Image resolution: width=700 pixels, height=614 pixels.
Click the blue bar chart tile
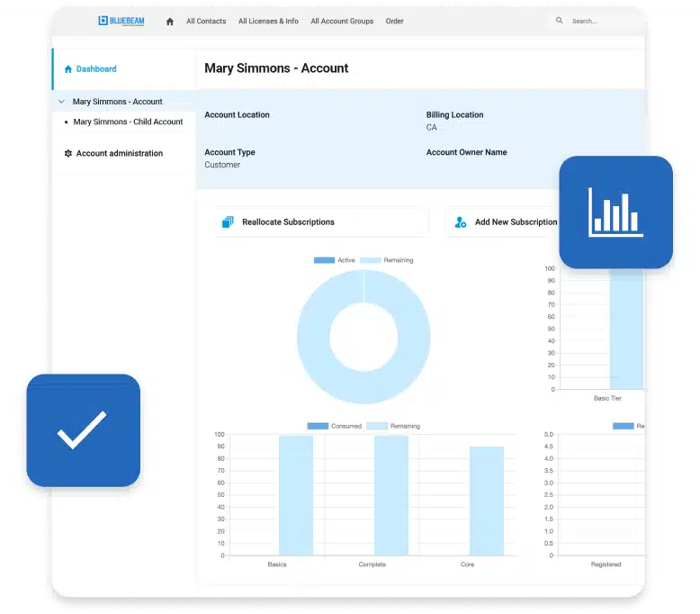pyautogui.click(x=615, y=212)
